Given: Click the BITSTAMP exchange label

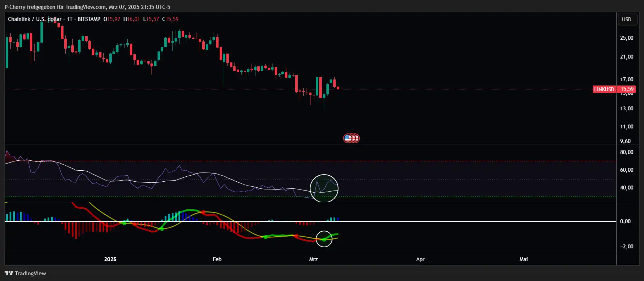Looking at the screenshot, I should [x=89, y=19].
